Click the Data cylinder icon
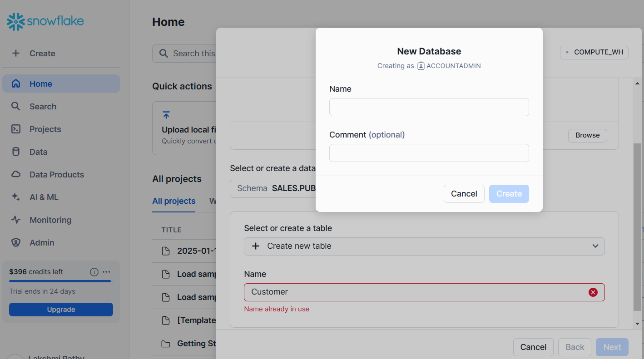Viewport: 644px width, 359px height. 16,152
